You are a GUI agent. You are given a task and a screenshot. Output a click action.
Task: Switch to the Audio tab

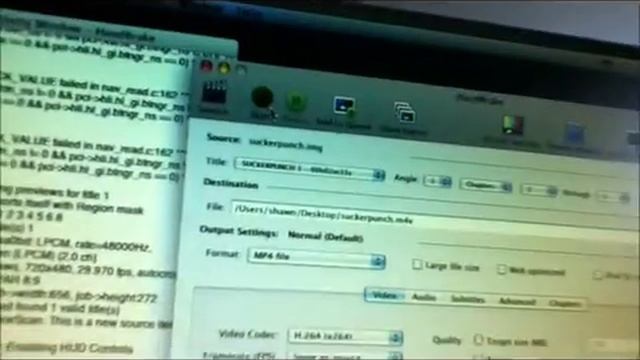pos(424,298)
